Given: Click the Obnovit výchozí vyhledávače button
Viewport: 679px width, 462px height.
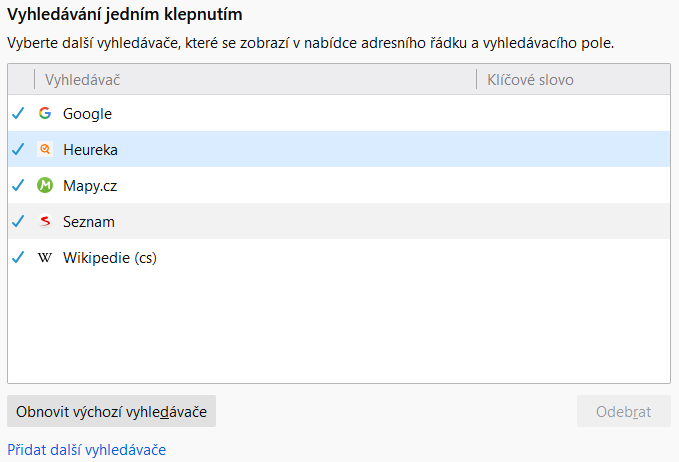Looking at the screenshot, I should coord(111,411).
